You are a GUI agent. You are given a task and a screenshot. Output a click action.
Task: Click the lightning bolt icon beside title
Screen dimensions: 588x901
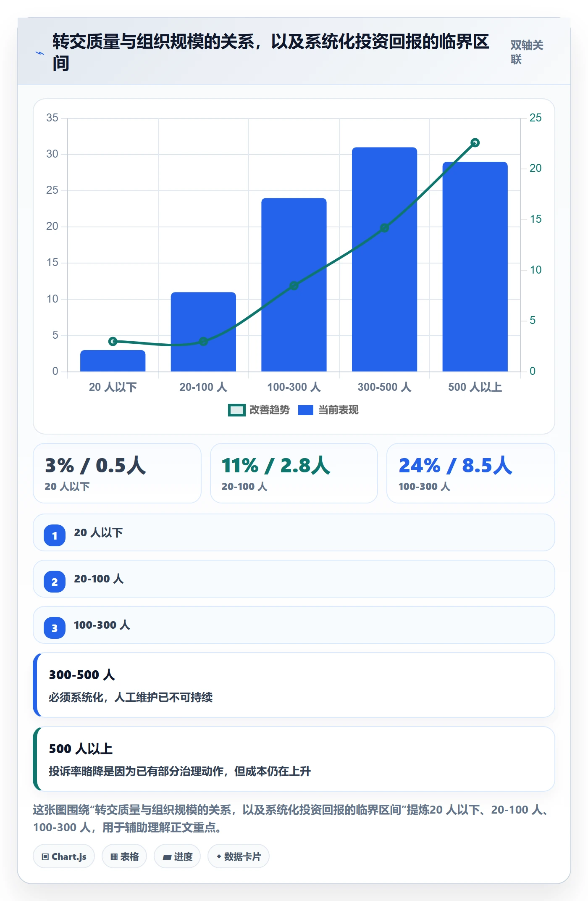click(x=40, y=53)
